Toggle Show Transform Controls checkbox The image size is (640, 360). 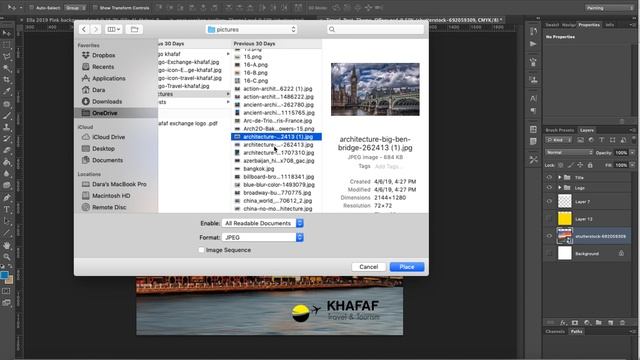[95, 8]
